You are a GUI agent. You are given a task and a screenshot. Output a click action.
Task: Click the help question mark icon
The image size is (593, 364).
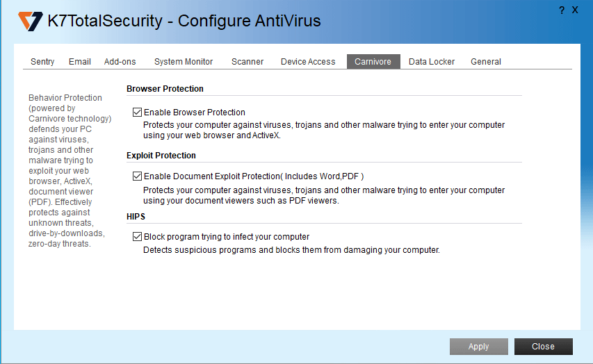click(562, 10)
